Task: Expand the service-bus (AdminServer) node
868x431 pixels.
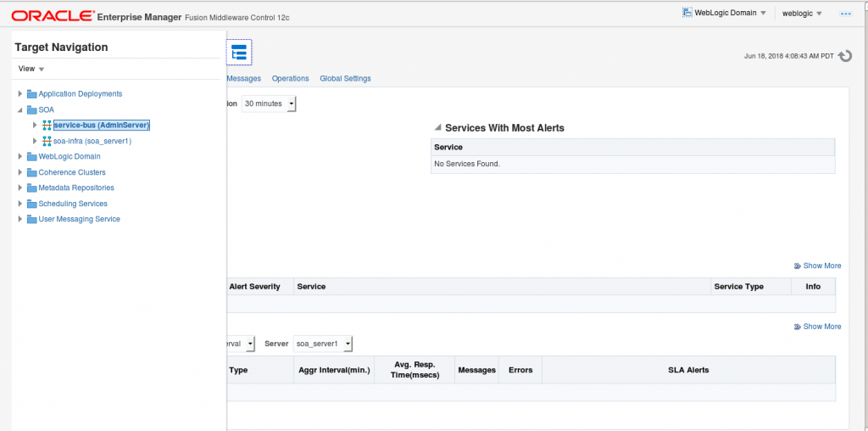Action: click(35, 126)
